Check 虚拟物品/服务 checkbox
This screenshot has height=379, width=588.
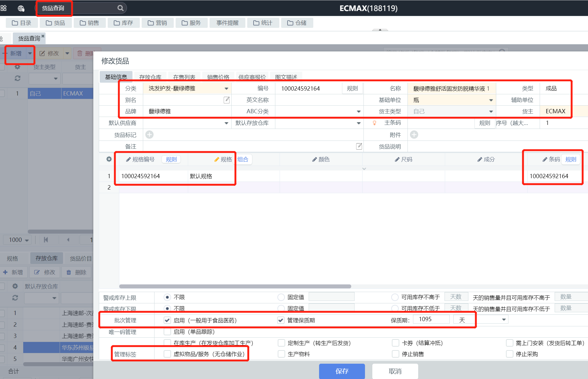tap(167, 354)
